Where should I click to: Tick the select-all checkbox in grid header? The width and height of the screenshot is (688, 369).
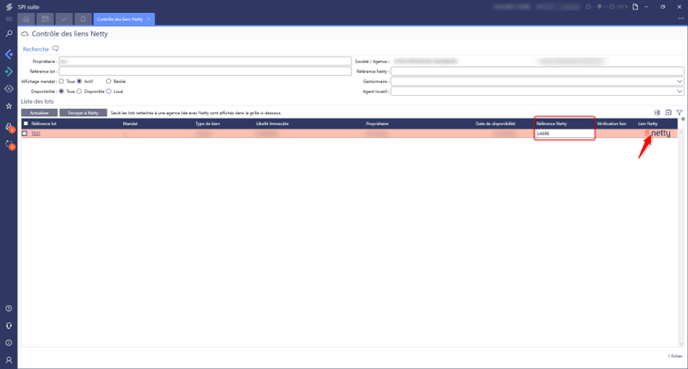(x=26, y=124)
